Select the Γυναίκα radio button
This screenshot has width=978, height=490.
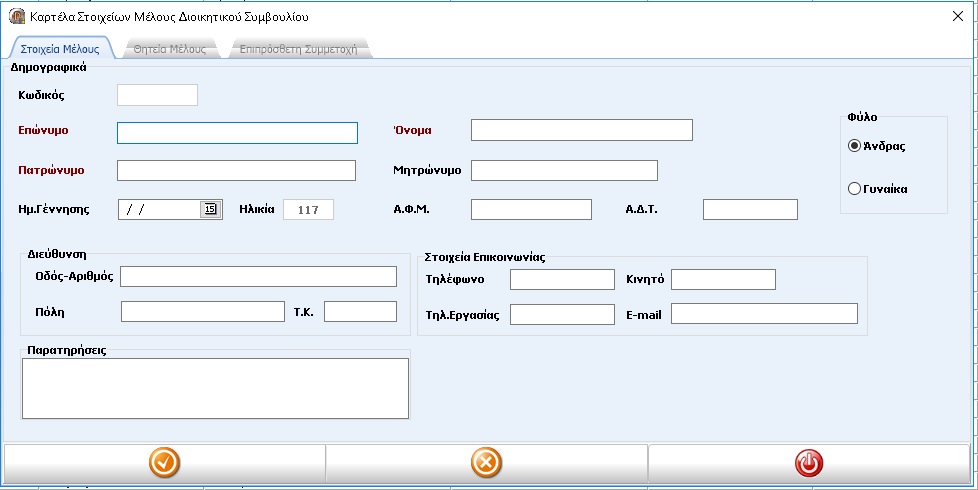(x=854, y=188)
